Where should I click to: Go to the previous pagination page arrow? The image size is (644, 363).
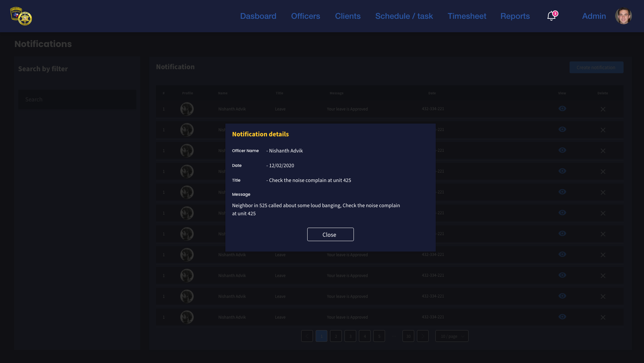307,336
